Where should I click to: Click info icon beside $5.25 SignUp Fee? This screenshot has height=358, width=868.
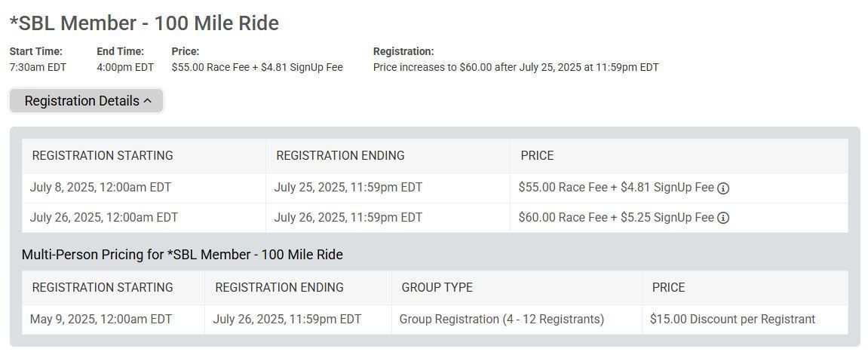click(x=723, y=218)
